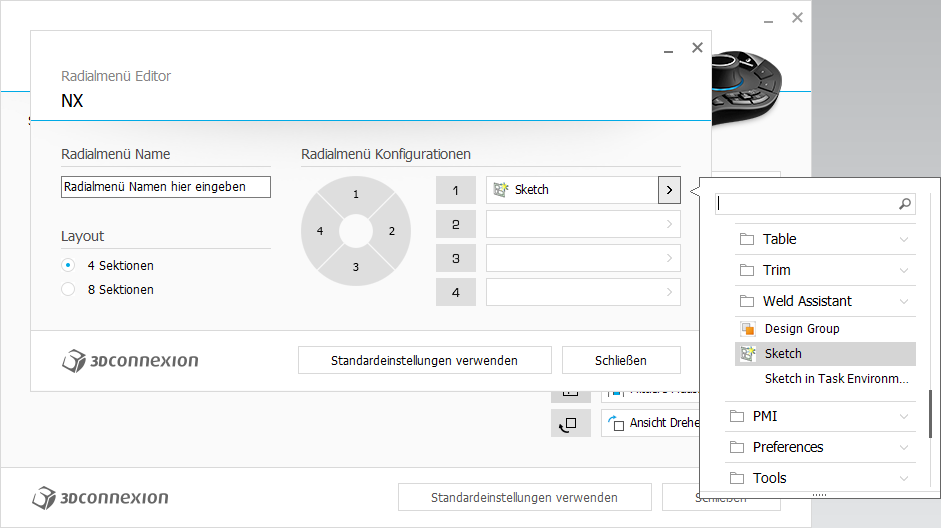Image resolution: width=941 pixels, height=528 pixels.
Task: Click Standardeinstellungen verwenden in Radialmenü Editor
Action: 424,360
